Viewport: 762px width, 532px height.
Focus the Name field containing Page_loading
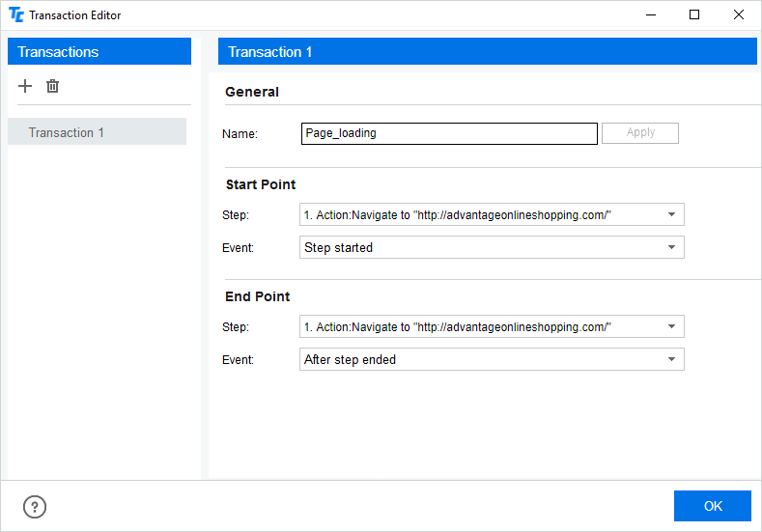449,133
